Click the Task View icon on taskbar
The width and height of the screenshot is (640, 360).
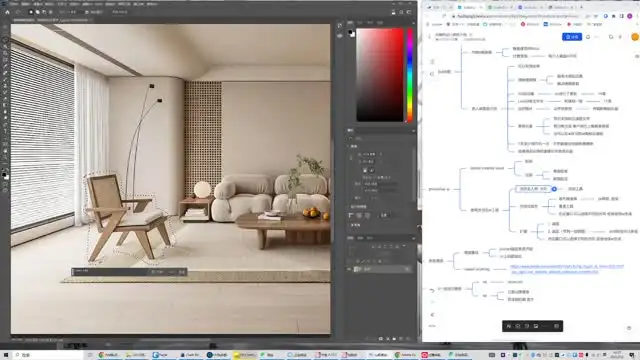point(90,355)
